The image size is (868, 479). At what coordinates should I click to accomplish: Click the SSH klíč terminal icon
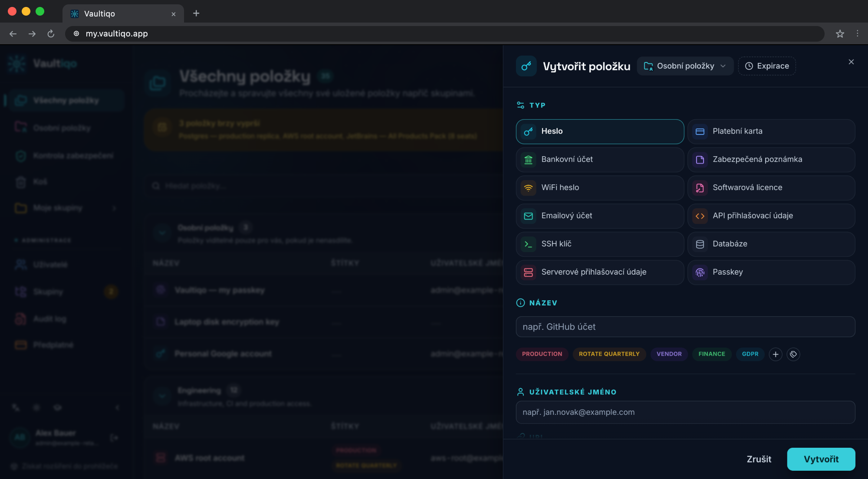point(528,244)
